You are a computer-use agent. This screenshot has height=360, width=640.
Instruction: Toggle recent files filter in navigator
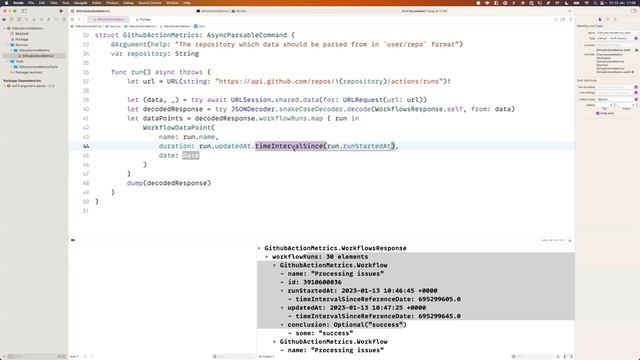60,356
